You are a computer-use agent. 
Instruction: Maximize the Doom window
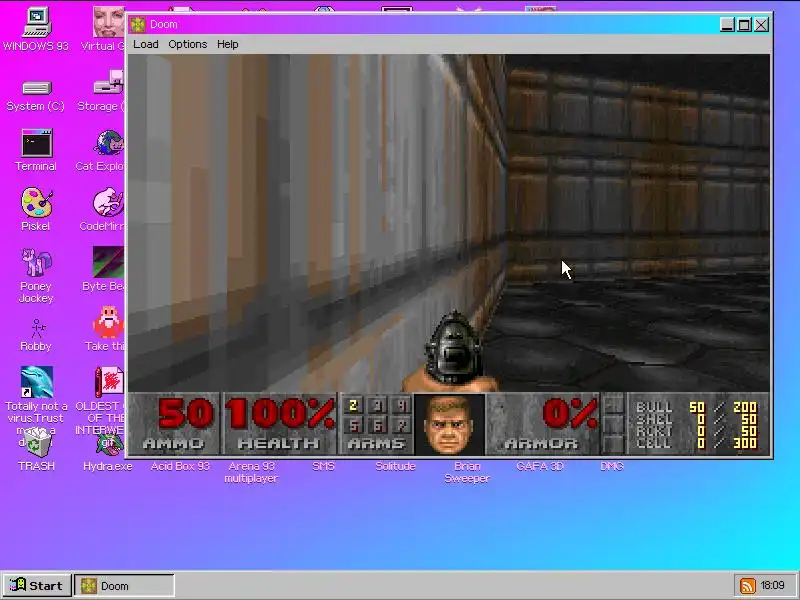tap(744, 24)
